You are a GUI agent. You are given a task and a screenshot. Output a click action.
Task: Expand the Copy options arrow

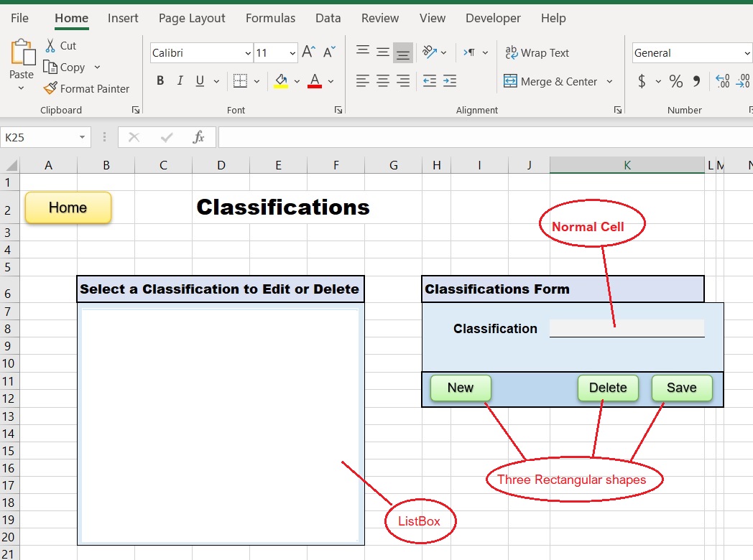pyautogui.click(x=98, y=67)
